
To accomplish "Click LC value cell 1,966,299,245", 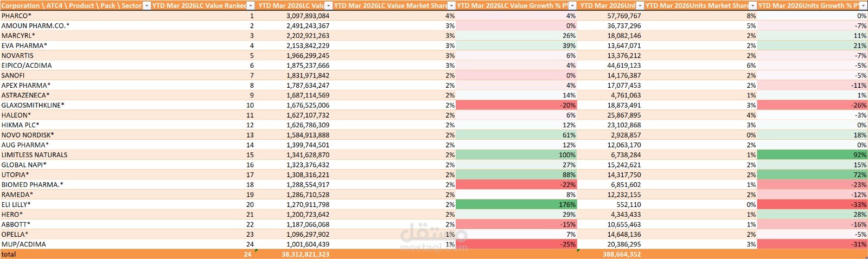I will tap(308, 55).
